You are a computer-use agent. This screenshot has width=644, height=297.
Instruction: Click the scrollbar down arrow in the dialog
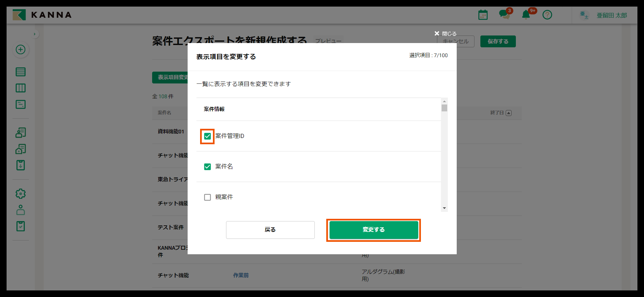[x=445, y=208]
